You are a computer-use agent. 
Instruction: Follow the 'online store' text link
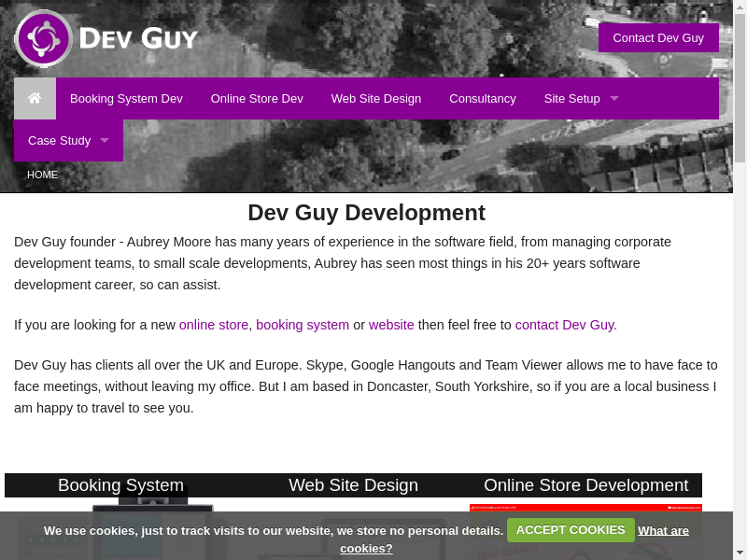coord(214,325)
